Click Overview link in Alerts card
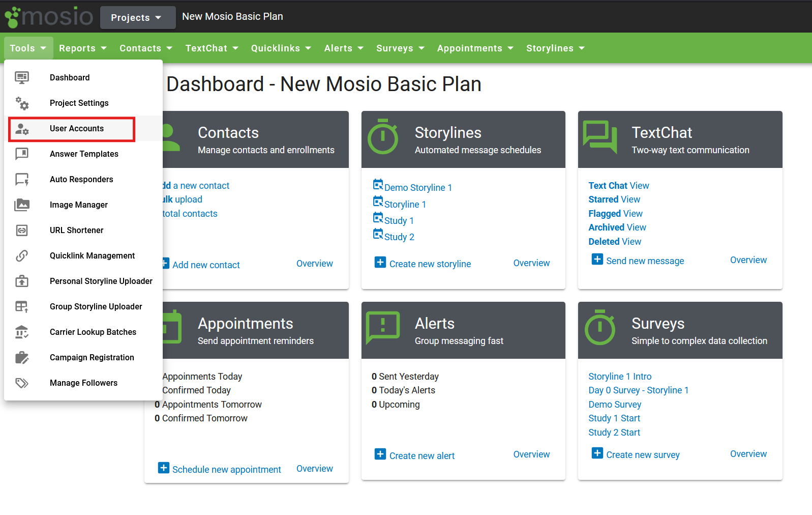Viewport: 812px width, 515px height. [x=531, y=454]
